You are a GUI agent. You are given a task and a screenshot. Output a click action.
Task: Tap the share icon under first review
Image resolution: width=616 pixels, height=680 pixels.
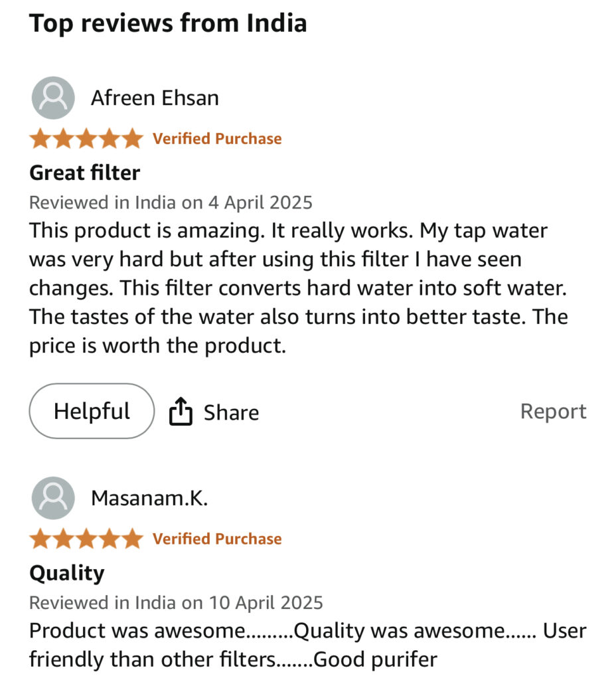click(181, 412)
